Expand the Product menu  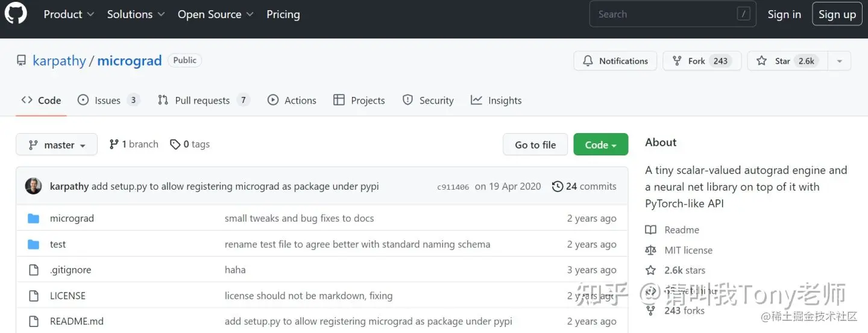point(69,14)
